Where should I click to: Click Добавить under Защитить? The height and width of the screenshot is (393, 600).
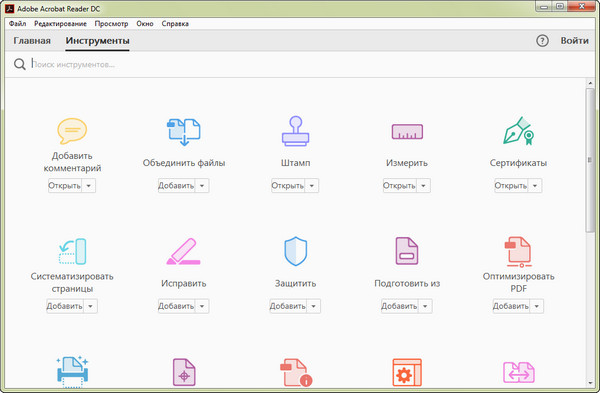pos(288,306)
